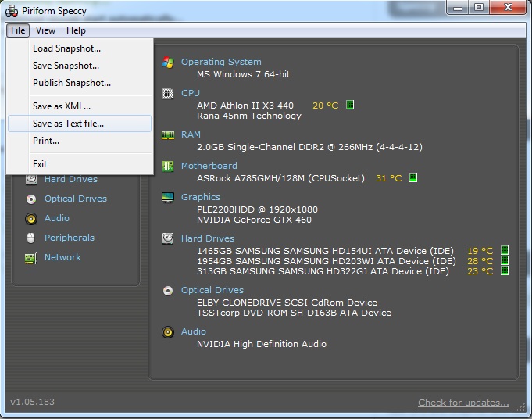Select Publish Snapshot menu entry
532x419 pixels.
click(x=80, y=83)
